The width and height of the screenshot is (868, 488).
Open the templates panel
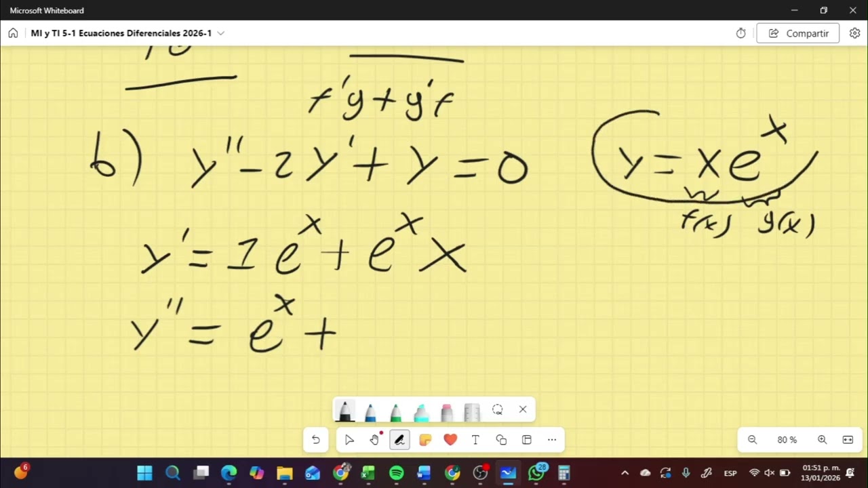point(526,440)
